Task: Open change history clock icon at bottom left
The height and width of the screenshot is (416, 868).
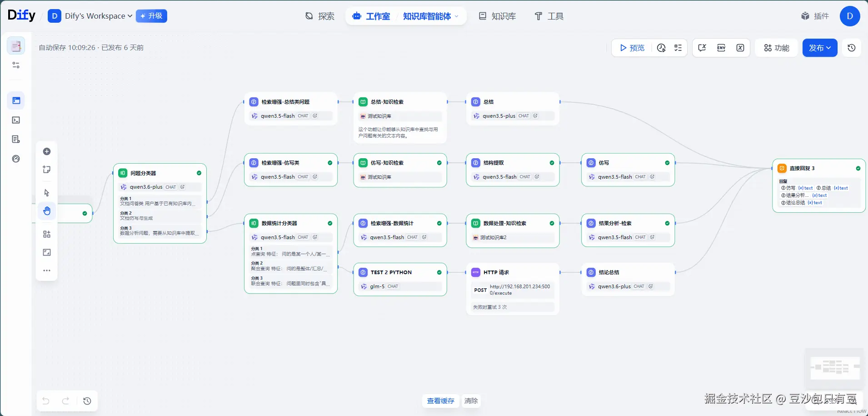Action: (x=87, y=401)
